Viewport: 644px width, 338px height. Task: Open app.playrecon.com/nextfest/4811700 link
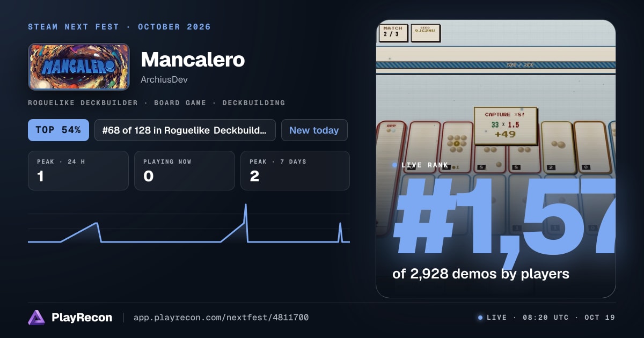[x=221, y=318]
